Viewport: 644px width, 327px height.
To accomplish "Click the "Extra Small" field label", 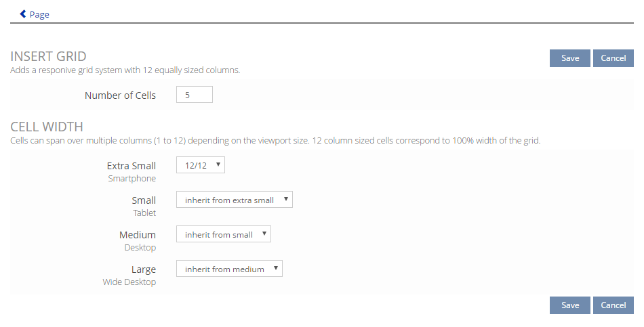I will coord(131,166).
